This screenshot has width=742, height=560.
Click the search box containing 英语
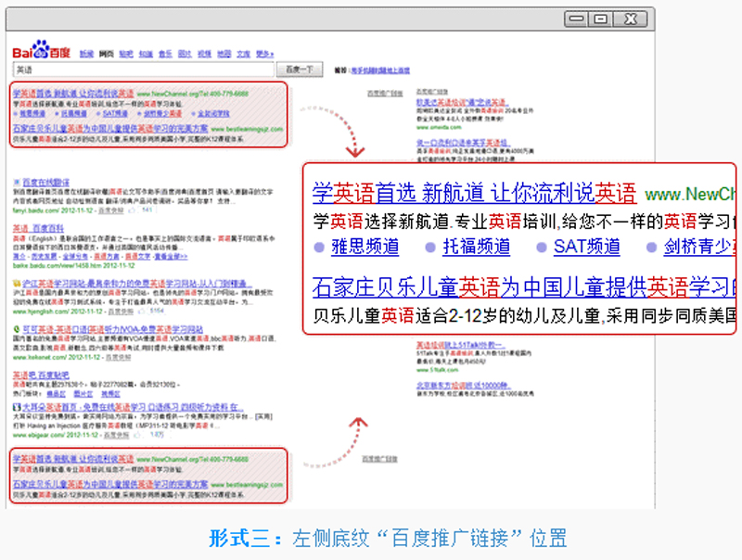click(143, 70)
